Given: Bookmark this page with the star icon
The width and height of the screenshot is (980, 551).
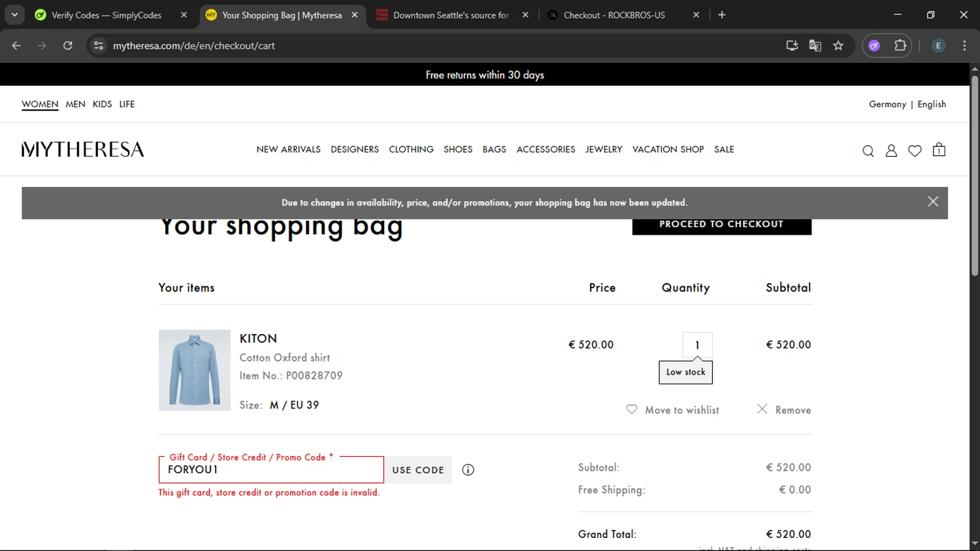Looking at the screenshot, I should [838, 46].
